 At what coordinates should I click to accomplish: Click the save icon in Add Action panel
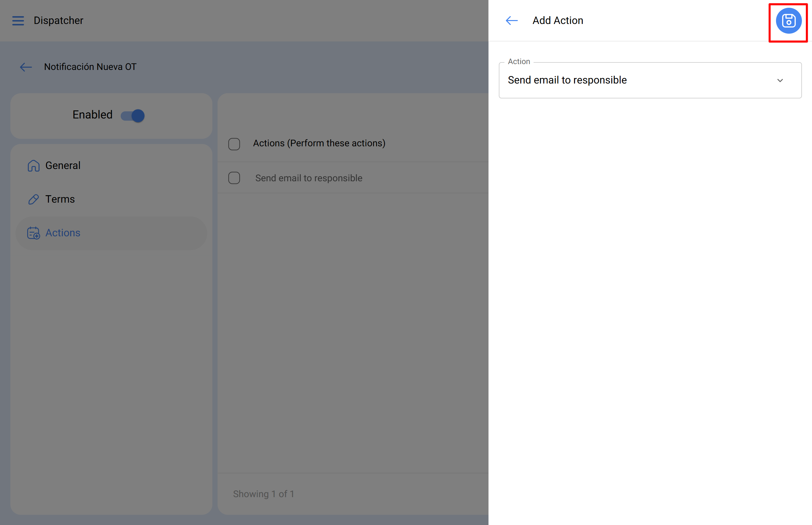coord(788,21)
